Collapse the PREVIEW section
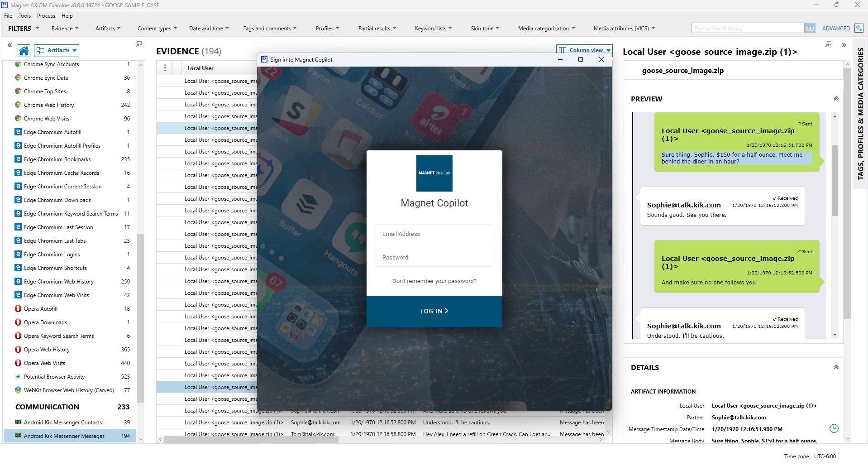Image resolution: width=868 pixels, height=466 pixels. coord(836,99)
